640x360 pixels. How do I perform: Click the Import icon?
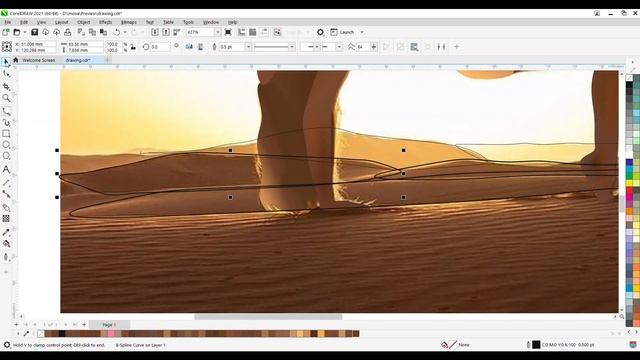click(x=155, y=32)
